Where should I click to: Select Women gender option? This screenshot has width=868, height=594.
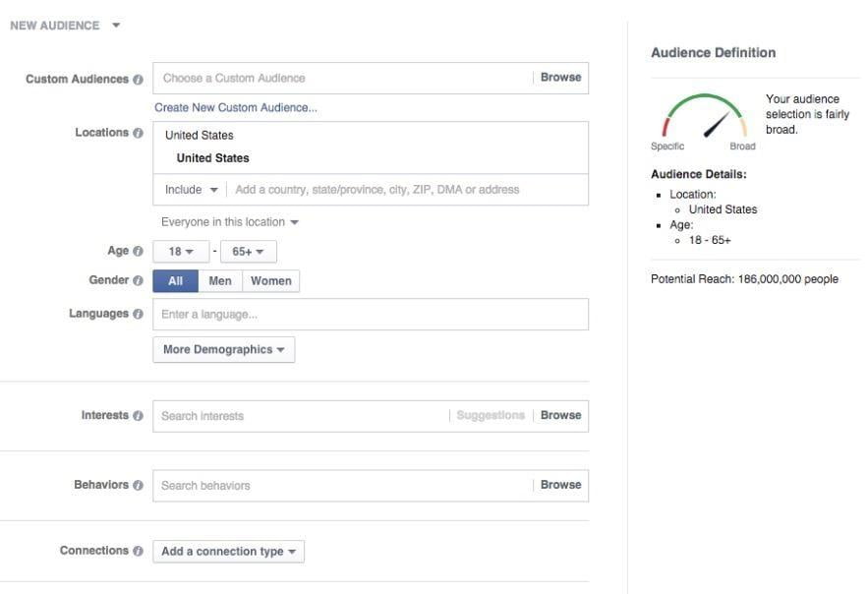[x=270, y=281]
